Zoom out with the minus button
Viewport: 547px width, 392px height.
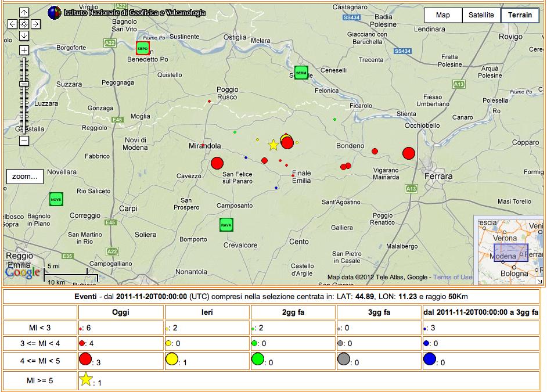click(x=24, y=141)
